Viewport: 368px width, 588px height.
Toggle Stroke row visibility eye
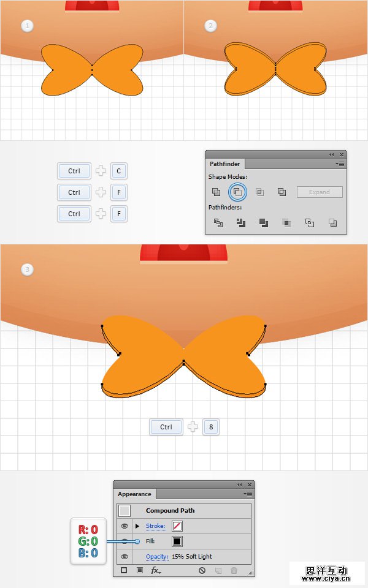[125, 526]
